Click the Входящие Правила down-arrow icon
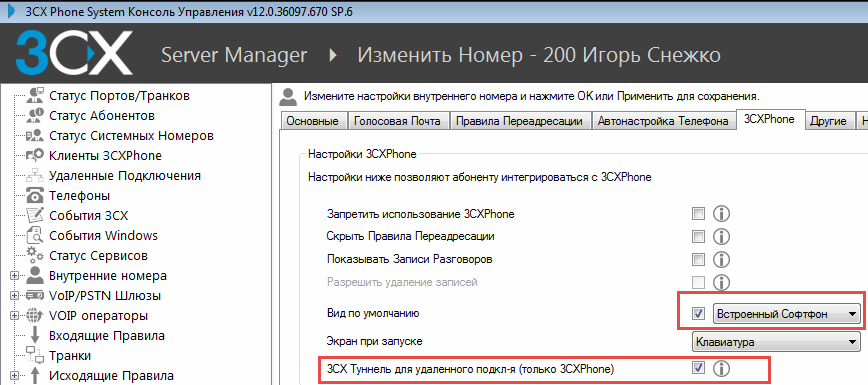This screenshot has height=385, width=868. click(x=35, y=336)
